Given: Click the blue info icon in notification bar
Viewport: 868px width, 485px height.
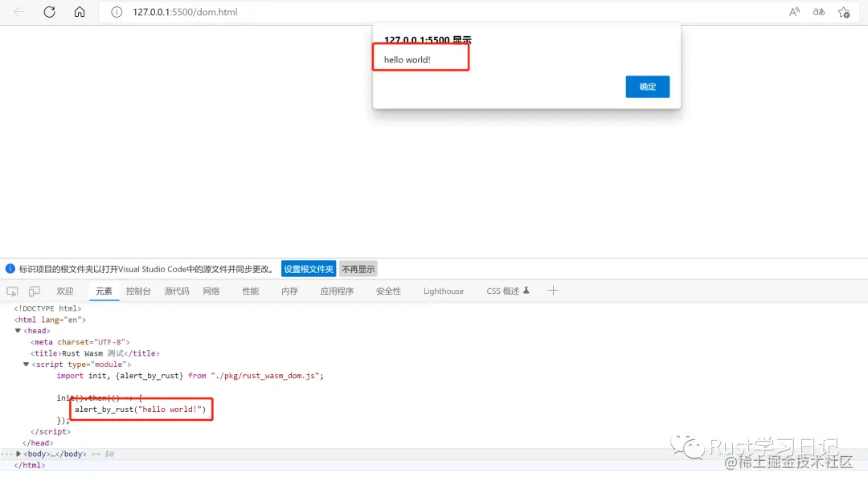Looking at the screenshot, I should point(10,269).
